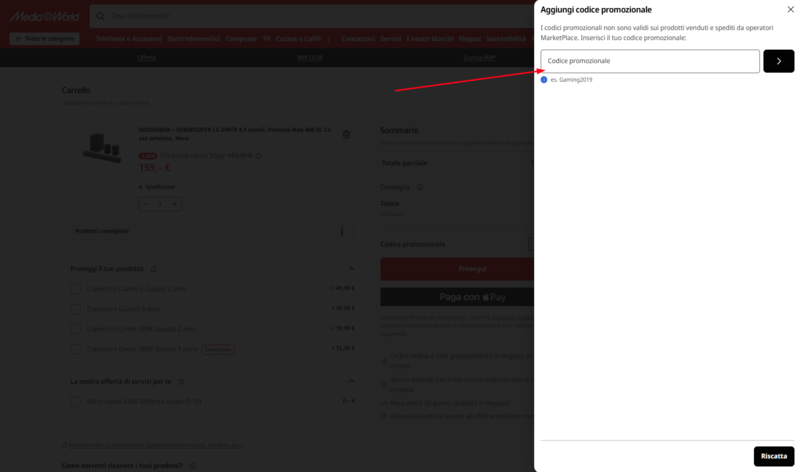
Task: Open Computer menu item
Action: (241, 39)
